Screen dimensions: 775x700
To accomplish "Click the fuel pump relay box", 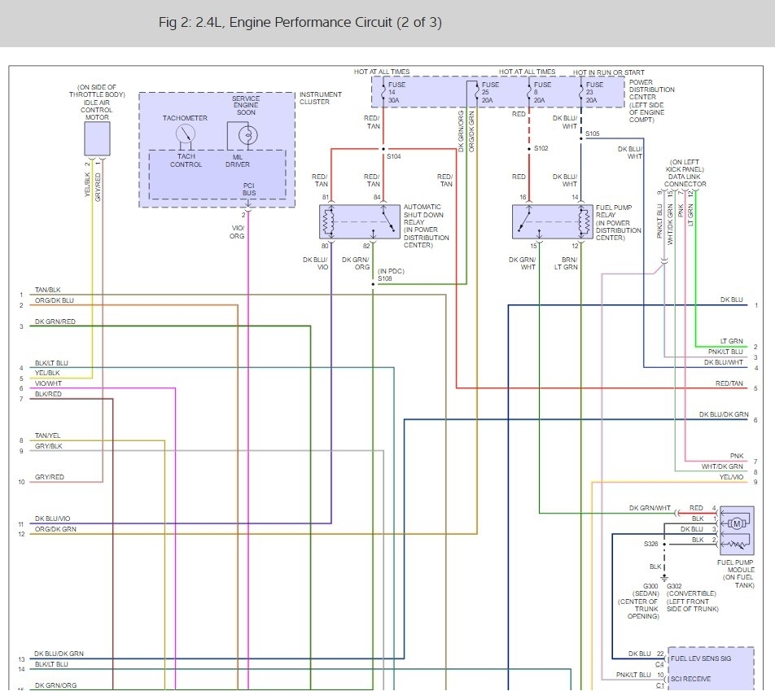I will tap(552, 222).
